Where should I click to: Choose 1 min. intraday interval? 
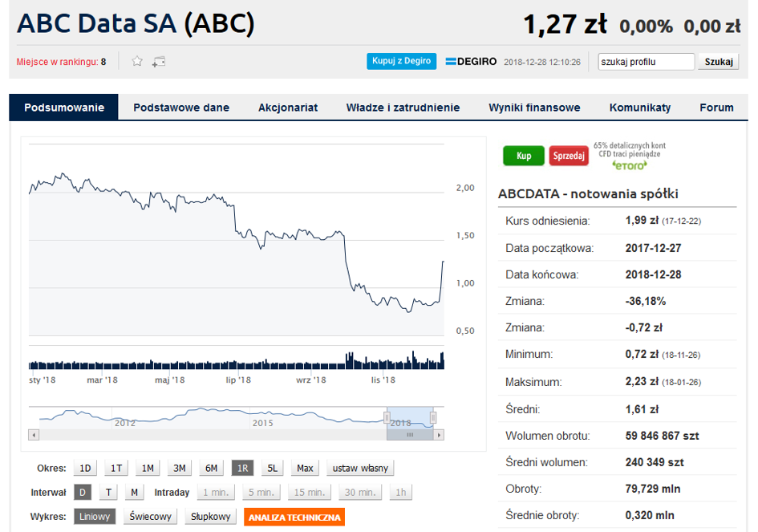tap(216, 493)
